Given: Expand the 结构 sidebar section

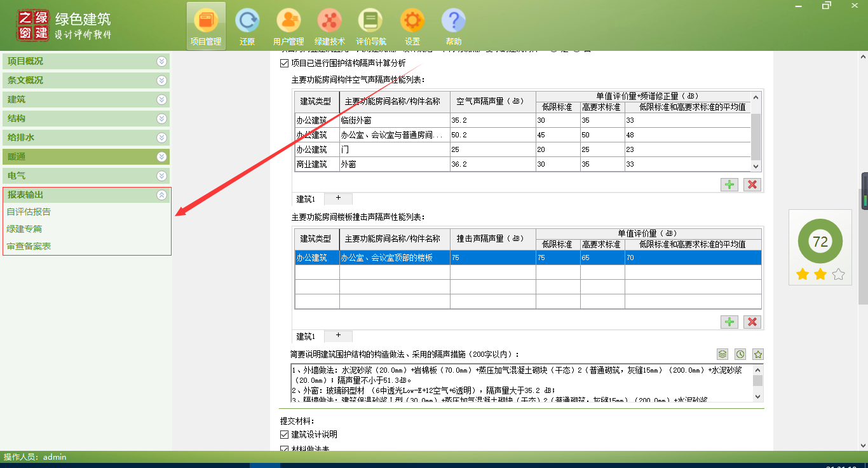Looking at the screenshot, I should (x=161, y=118).
